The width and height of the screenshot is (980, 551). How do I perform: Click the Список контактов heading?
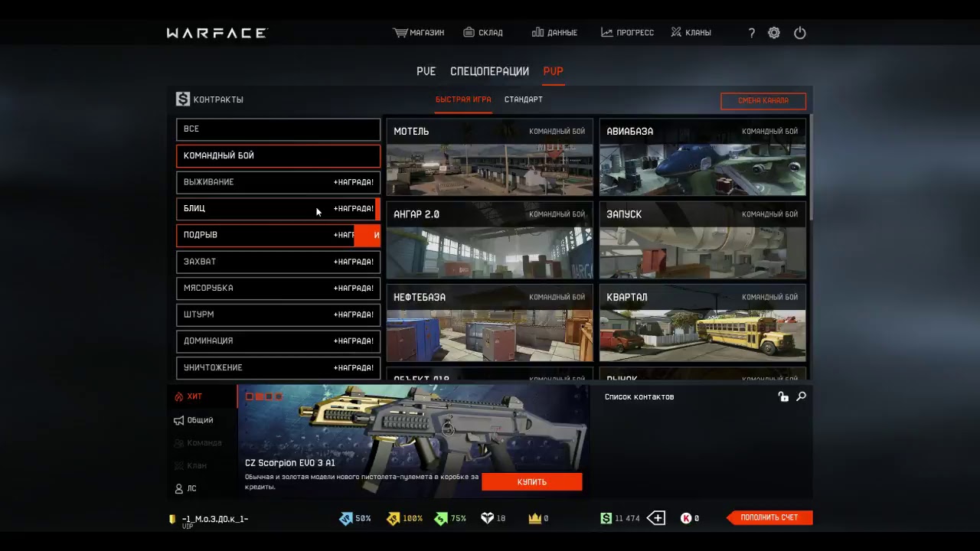tap(639, 396)
